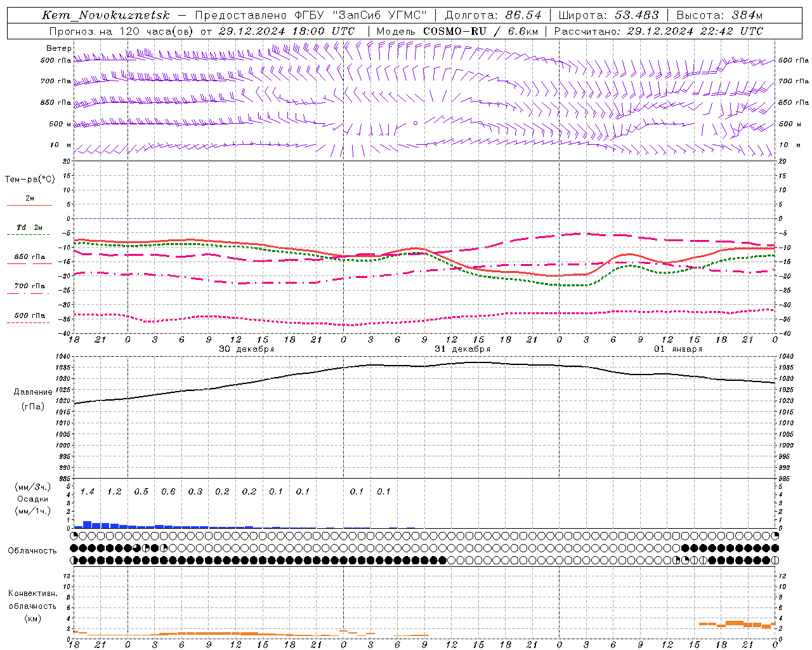Click the 30 декабря date label

pyautogui.click(x=246, y=349)
